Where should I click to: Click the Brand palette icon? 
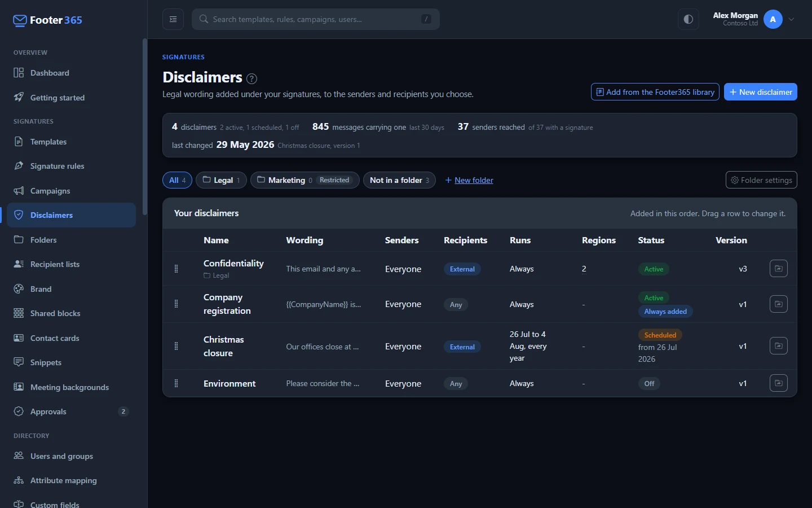19,289
